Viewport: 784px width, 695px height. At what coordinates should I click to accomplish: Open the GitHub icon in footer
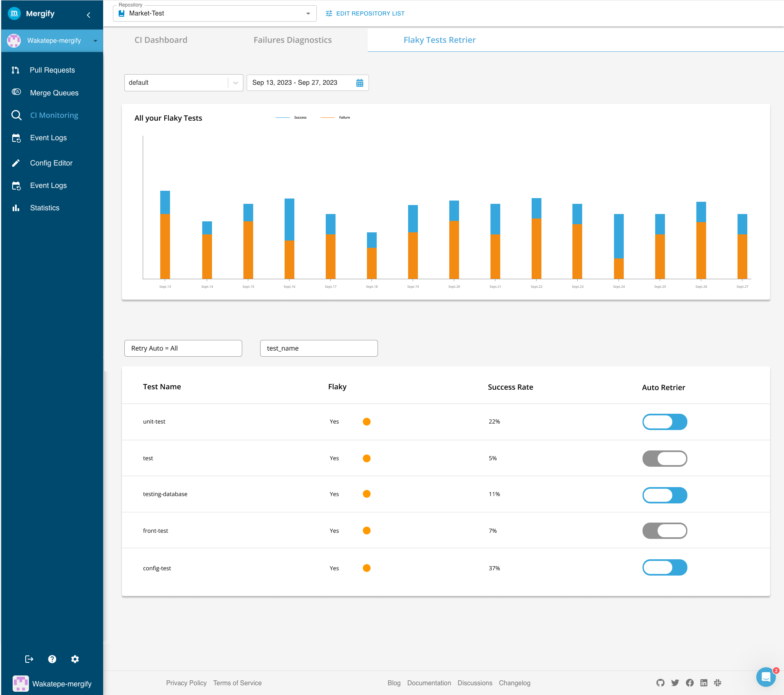(660, 683)
